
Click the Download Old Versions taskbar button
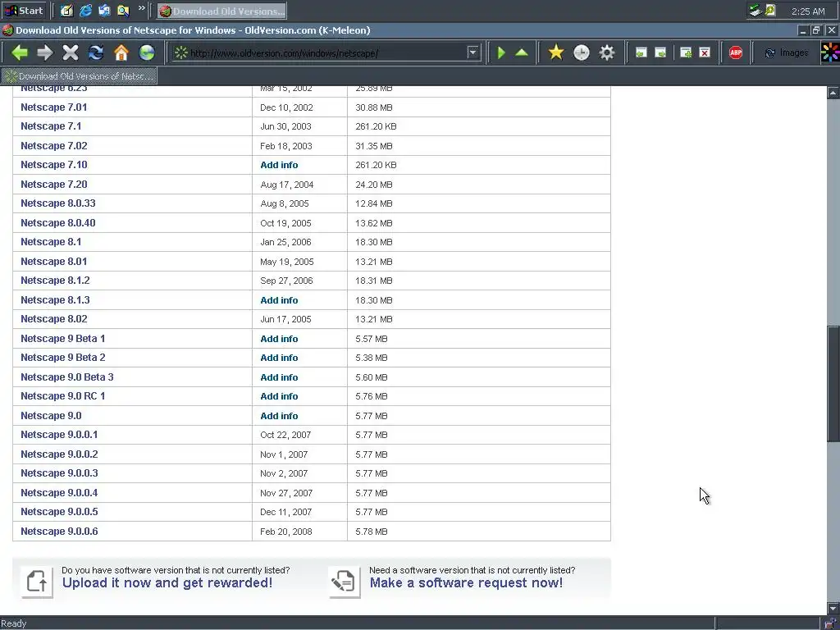221,11
